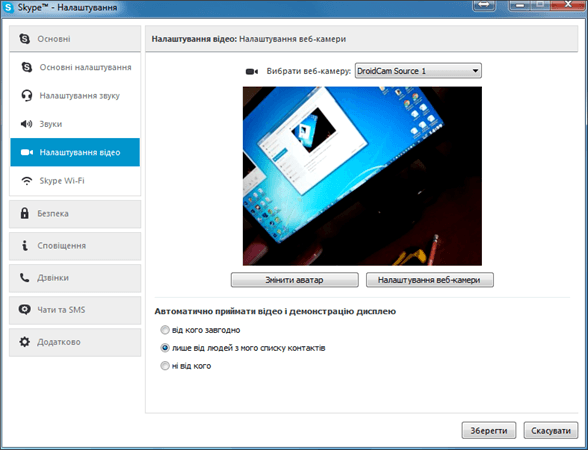
Task: Expand the Безпека settings section
Action: click(75, 214)
